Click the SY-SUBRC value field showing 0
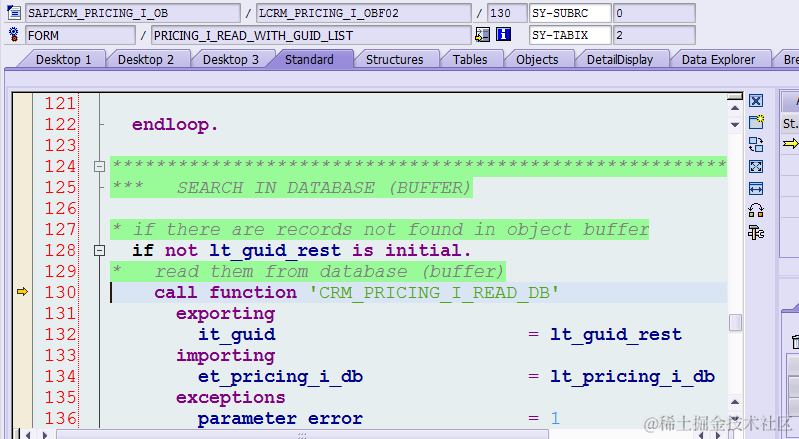The image size is (799, 439). point(654,13)
